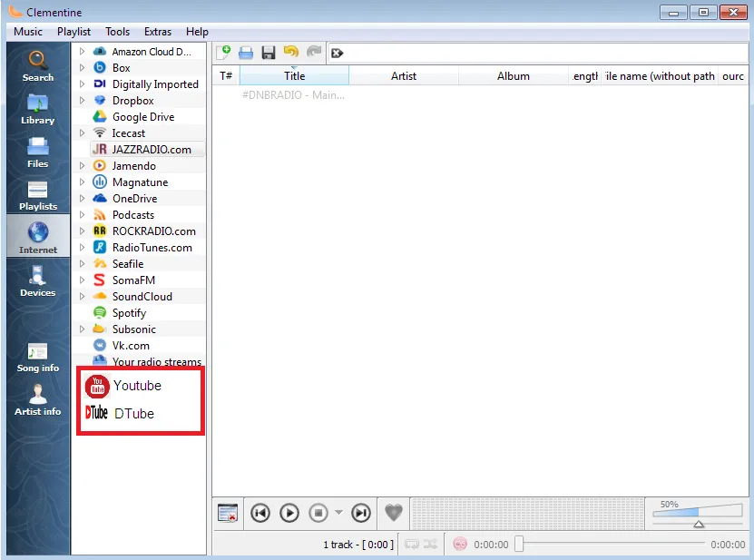The width and height of the screenshot is (754, 560).
Task: Expand the Jamendo tree node
Action: tap(83, 166)
